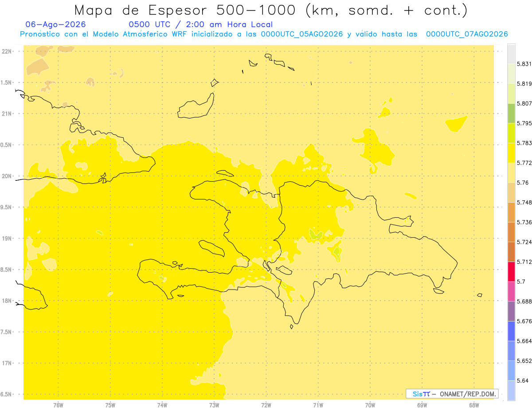Click the latitude label '19N'
The height and width of the screenshot is (411, 532).
(7, 238)
